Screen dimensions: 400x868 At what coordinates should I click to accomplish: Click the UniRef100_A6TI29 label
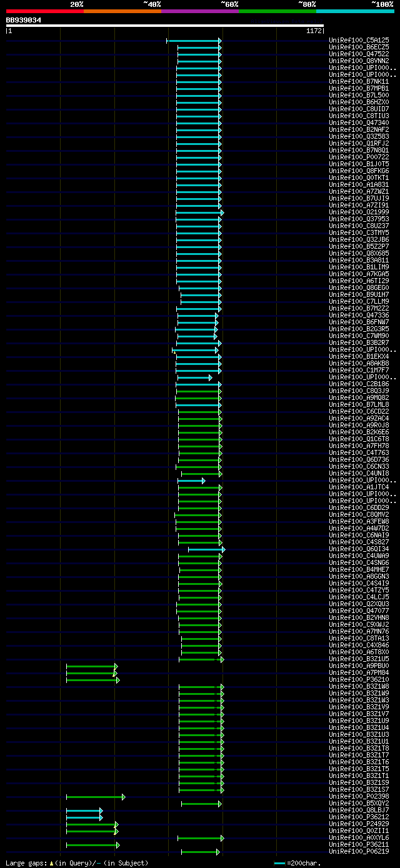tap(359, 281)
